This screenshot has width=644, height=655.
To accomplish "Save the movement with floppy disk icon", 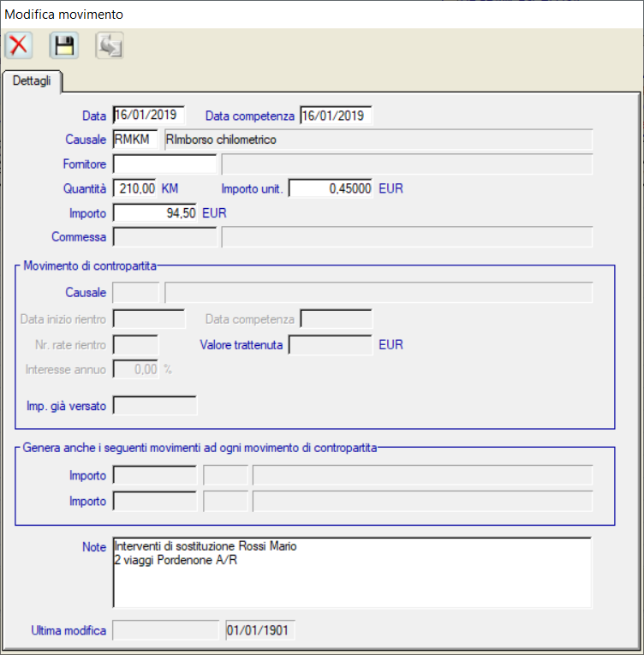I will click(x=64, y=45).
